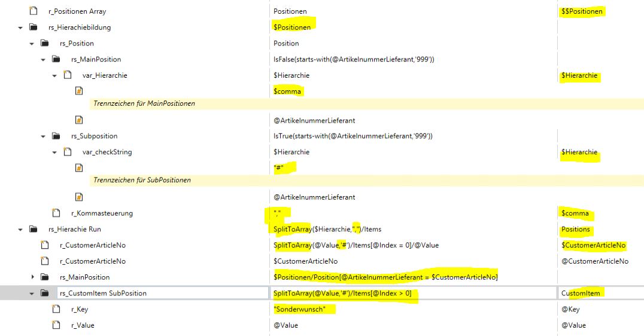Screen dimensions: 644x336
Task: Select the var_checkString label
Action: [x=107, y=152]
